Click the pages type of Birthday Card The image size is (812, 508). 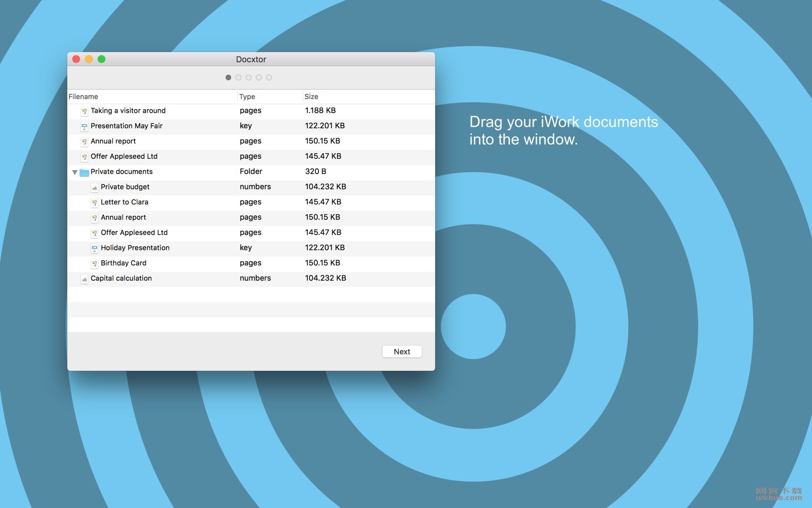tap(250, 263)
